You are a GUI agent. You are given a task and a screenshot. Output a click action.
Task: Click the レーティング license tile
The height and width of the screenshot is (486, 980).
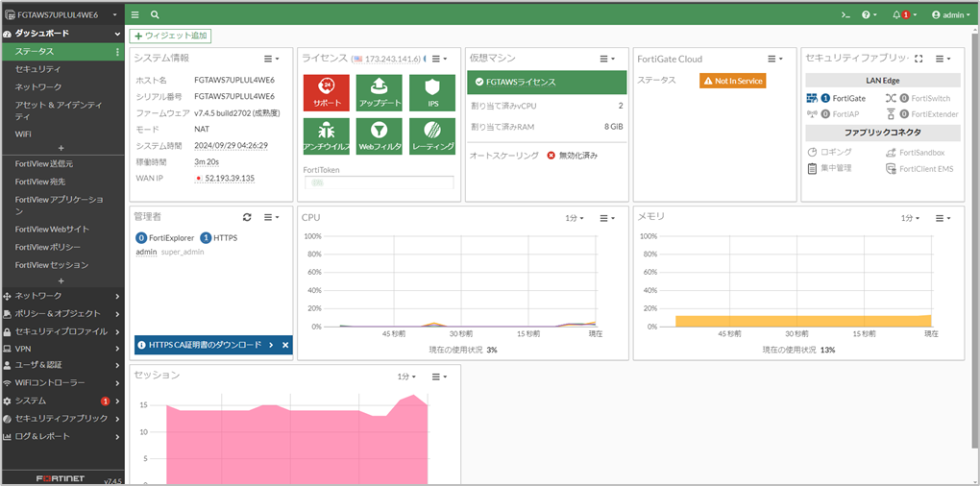tap(432, 136)
